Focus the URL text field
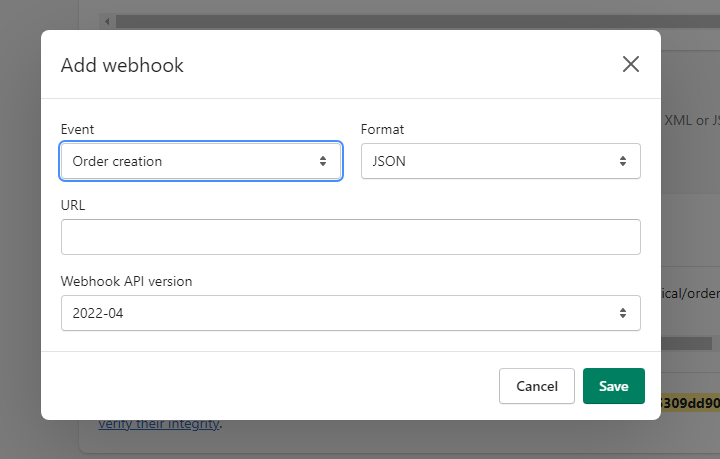Viewport: 720px width, 459px height. pyautogui.click(x=350, y=237)
